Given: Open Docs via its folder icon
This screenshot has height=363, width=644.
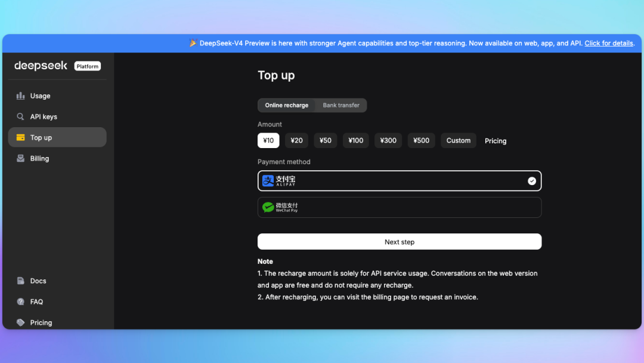Looking at the screenshot, I should 21,281.
